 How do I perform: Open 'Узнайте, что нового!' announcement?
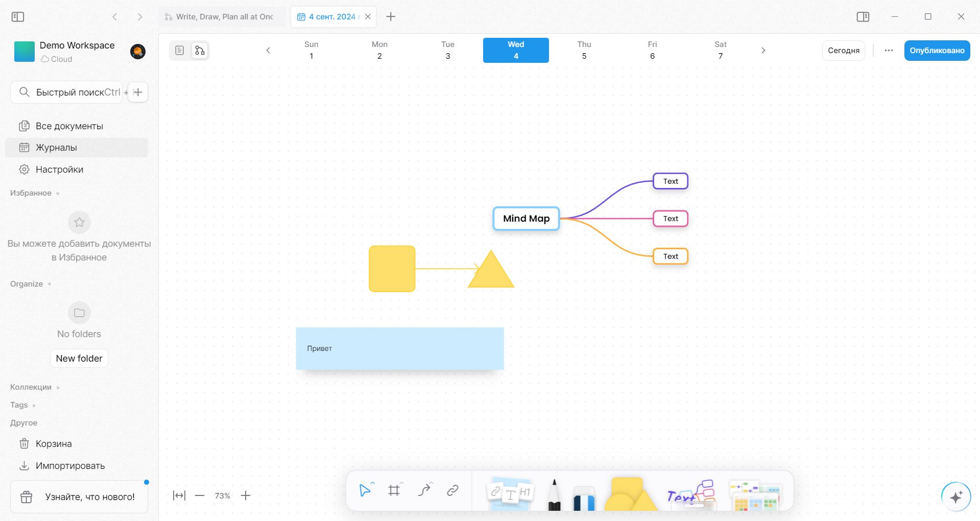pos(79,497)
